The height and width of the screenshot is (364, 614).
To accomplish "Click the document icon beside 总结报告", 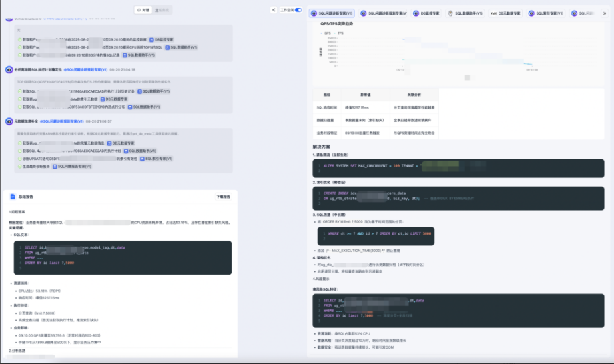I will tap(13, 197).
